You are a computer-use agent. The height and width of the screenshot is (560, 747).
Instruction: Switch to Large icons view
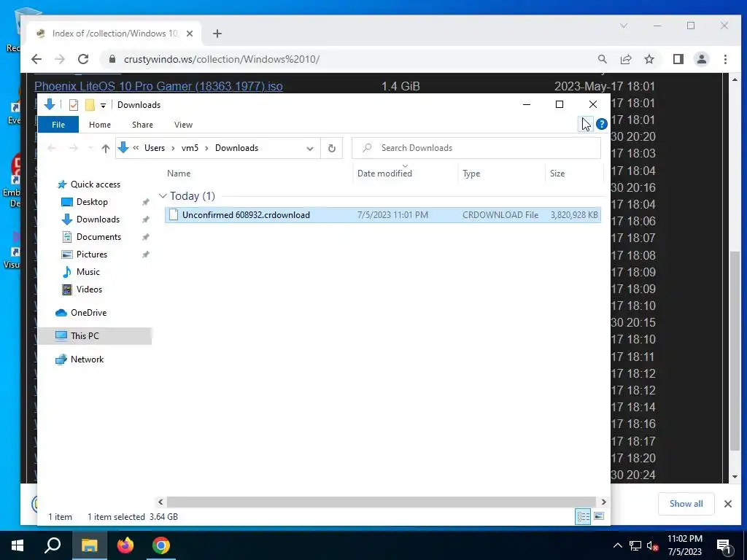(599, 517)
